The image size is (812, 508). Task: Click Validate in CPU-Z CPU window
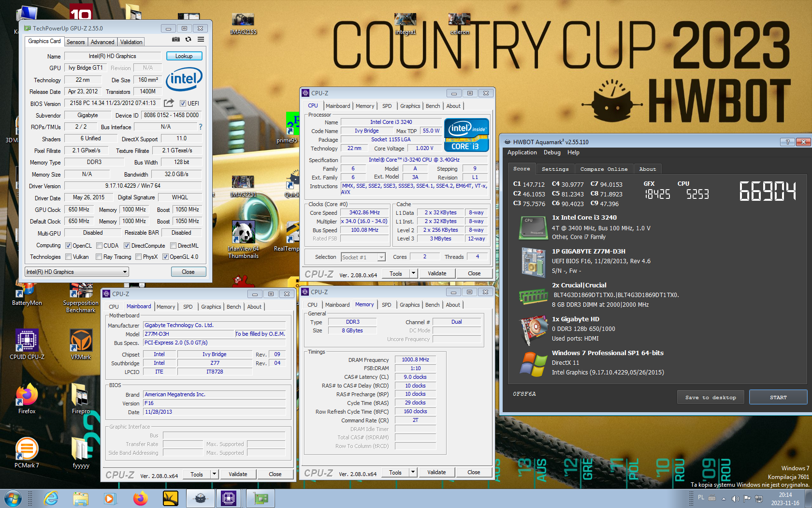tap(437, 273)
